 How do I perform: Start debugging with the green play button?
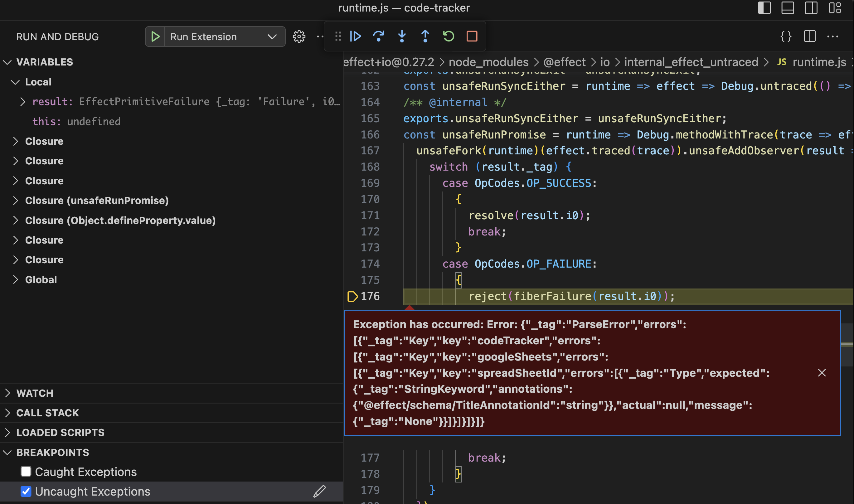[x=155, y=37]
